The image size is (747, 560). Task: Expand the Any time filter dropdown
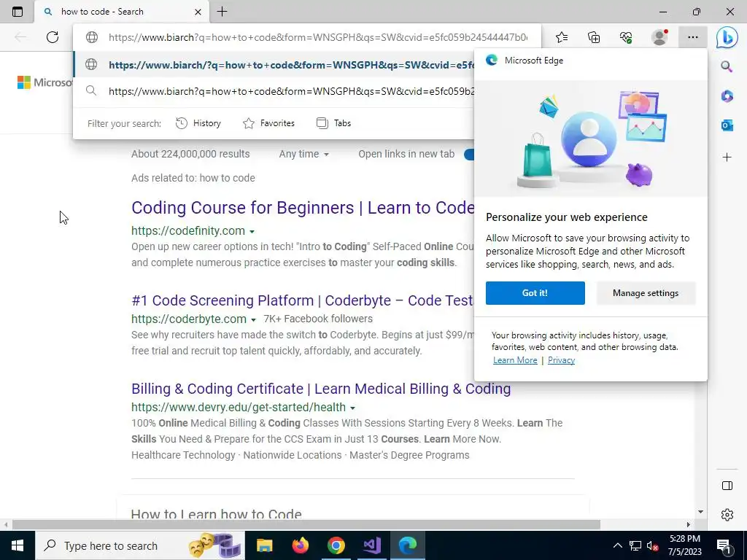[x=304, y=155]
